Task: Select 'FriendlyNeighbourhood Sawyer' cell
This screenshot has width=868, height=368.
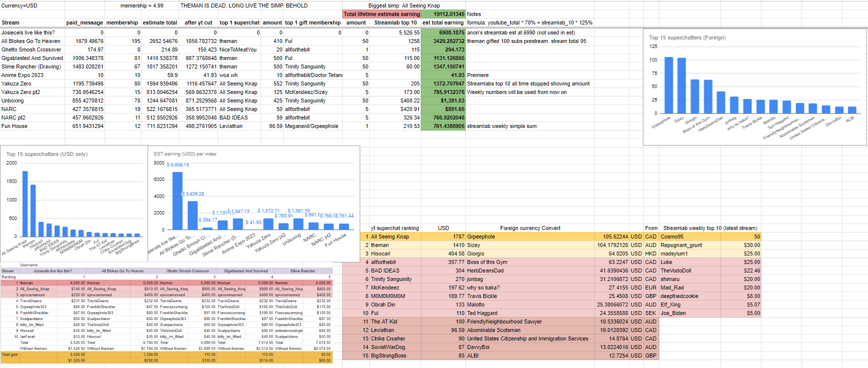Action: pyautogui.click(x=504, y=321)
